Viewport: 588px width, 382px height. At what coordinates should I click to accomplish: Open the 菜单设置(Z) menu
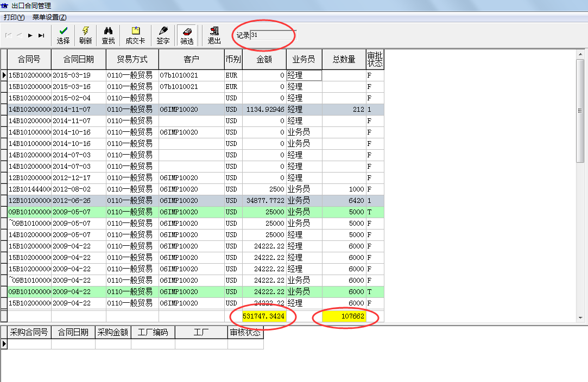tap(49, 17)
